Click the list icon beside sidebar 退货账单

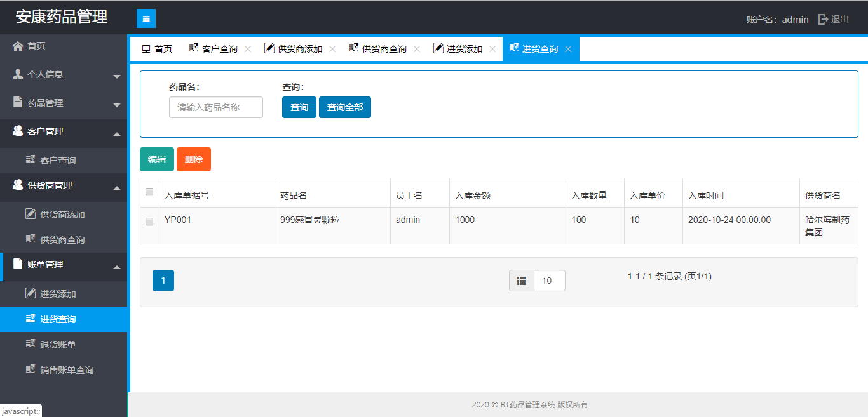[30, 344]
